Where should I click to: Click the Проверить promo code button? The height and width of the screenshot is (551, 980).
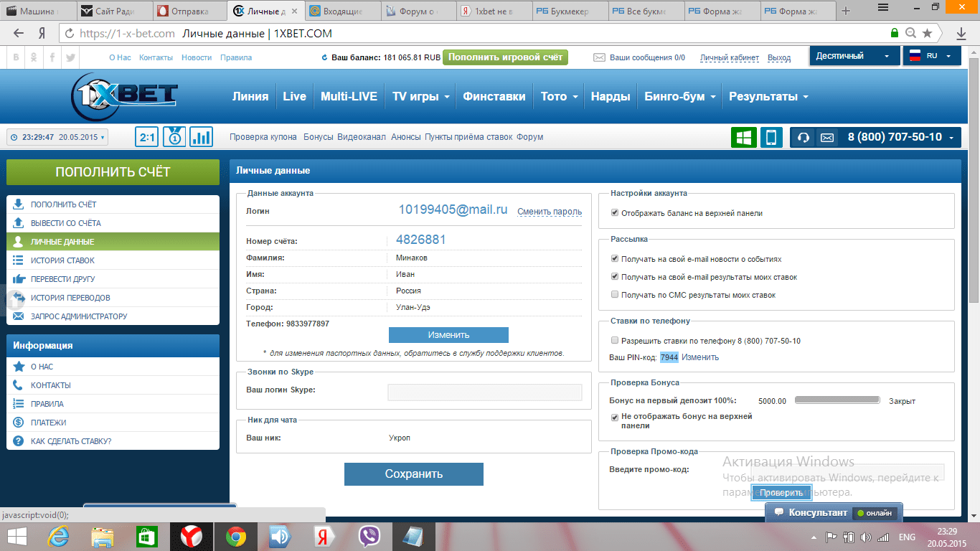tap(781, 493)
